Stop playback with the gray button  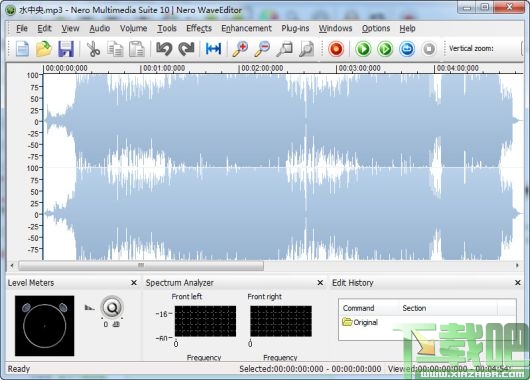click(x=429, y=49)
